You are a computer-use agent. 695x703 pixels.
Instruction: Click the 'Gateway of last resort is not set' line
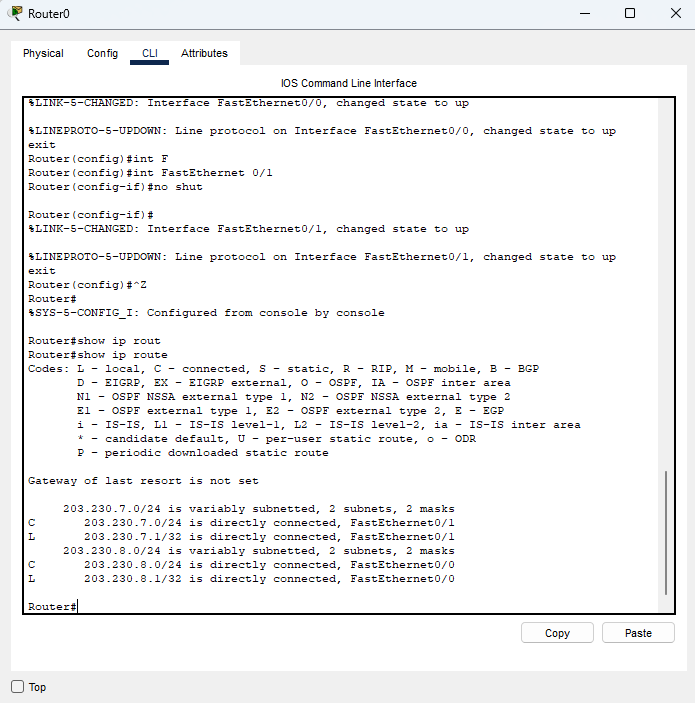click(x=143, y=481)
